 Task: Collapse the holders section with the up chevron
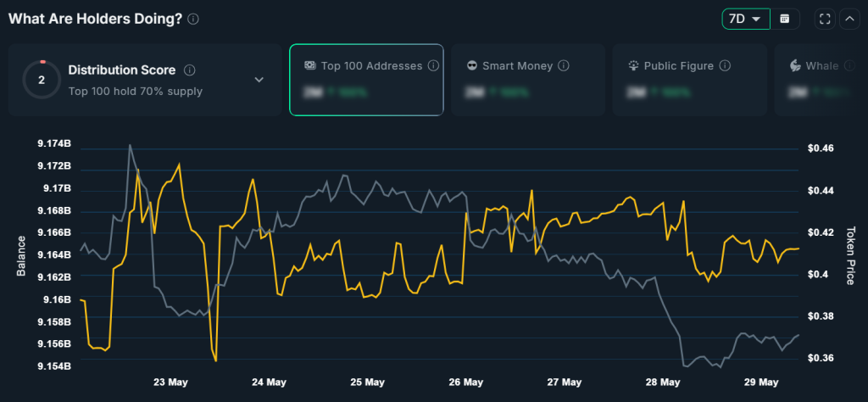[x=849, y=19]
